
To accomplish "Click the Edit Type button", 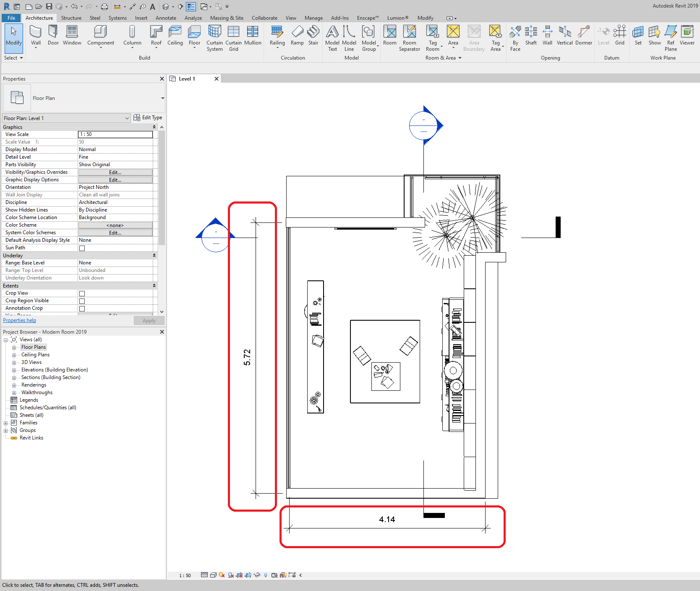I will pyautogui.click(x=148, y=118).
